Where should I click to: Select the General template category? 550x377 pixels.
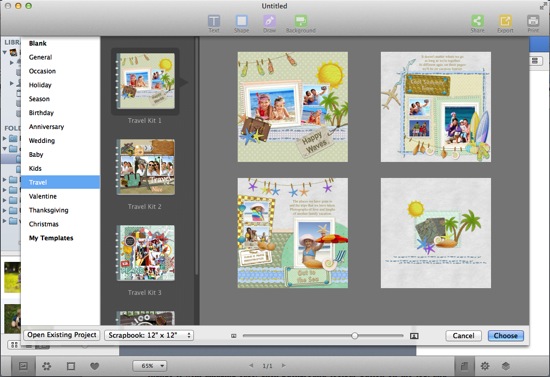pos(60,57)
